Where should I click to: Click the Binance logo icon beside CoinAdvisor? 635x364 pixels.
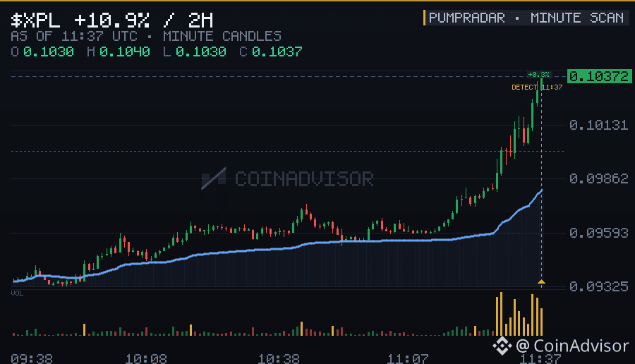pyautogui.click(x=502, y=346)
